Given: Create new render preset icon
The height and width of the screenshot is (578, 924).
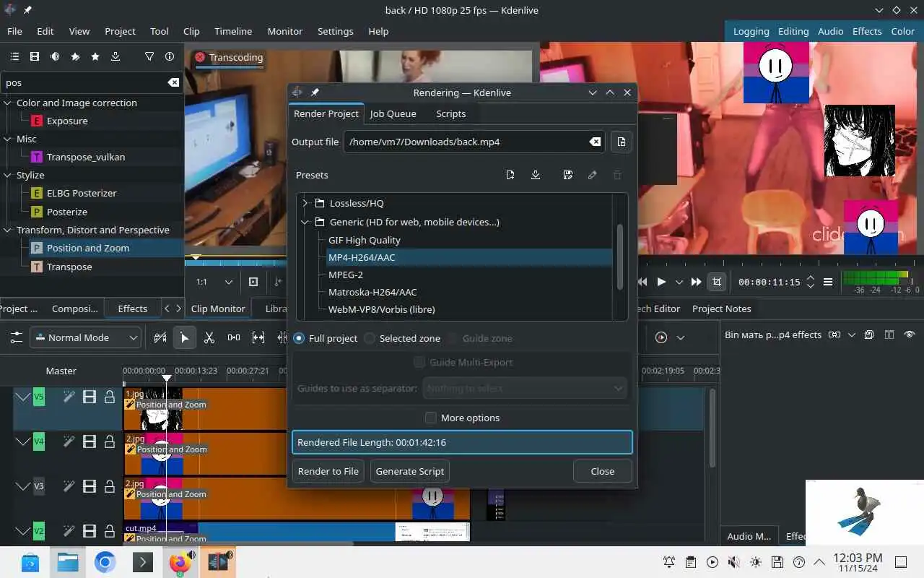Looking at the screenshot, I should point(510,175).
